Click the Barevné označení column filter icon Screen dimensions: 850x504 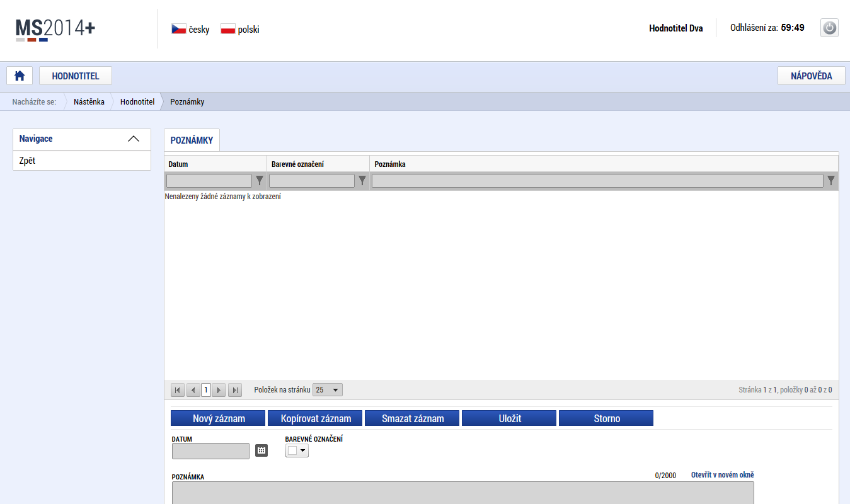tap(362, 181)
